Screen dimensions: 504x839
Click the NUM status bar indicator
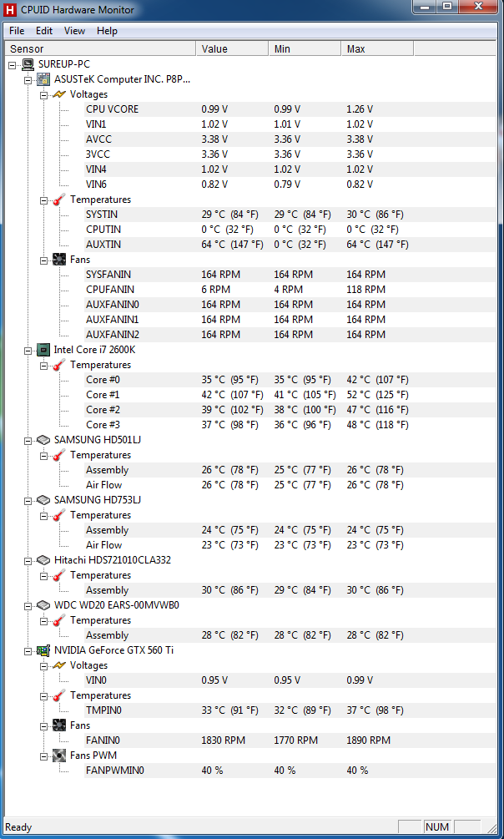[437, 827]
